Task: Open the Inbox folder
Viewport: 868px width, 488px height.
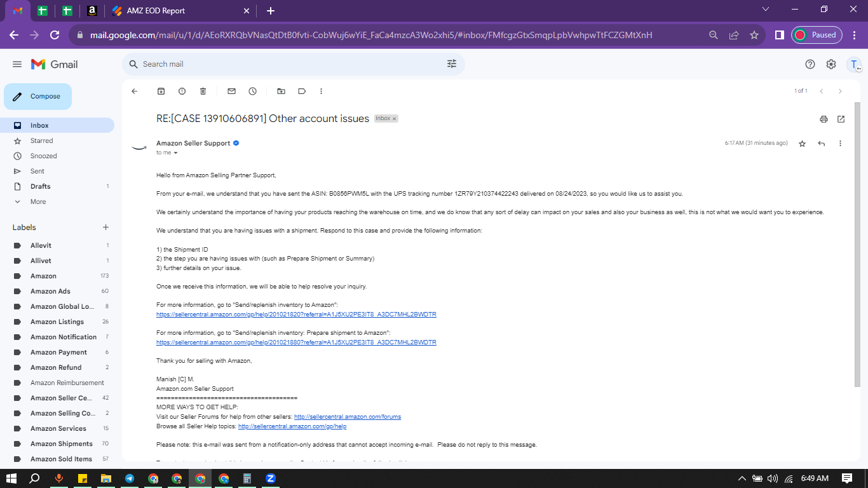Action: click(x=57, y=126)
